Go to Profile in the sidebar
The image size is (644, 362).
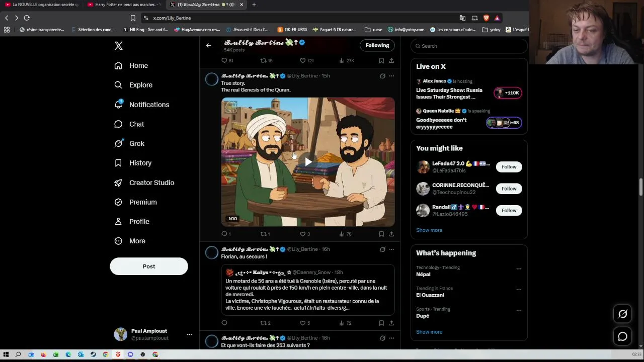pyautogui.click(x=131, y=221)
